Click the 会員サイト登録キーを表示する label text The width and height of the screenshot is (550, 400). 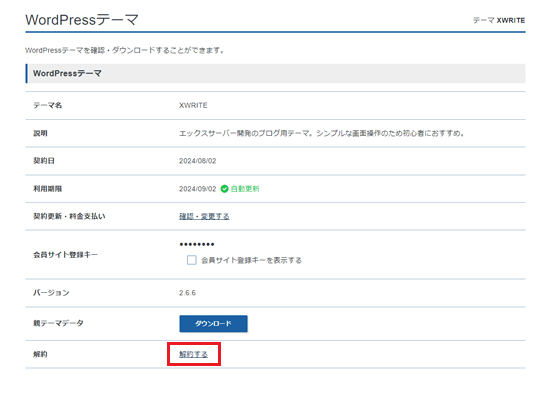[251, 260]
